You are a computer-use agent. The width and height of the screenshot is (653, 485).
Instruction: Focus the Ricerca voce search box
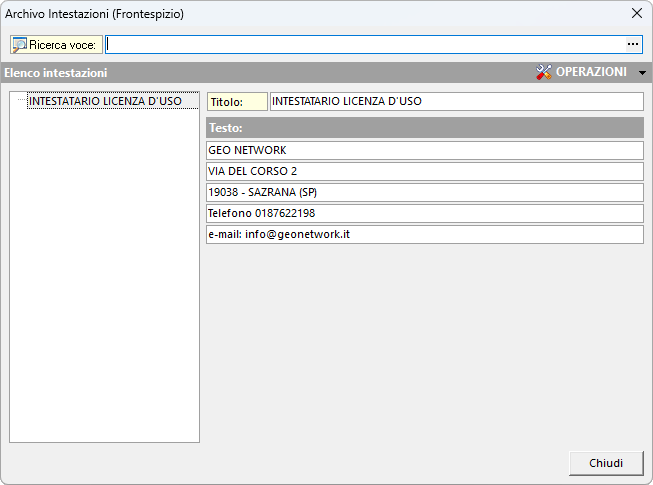pyautogui.click(x=365, y=45)
